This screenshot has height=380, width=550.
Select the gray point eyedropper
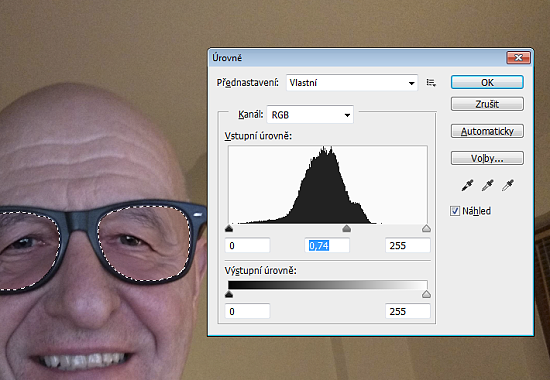click(487, 185)
